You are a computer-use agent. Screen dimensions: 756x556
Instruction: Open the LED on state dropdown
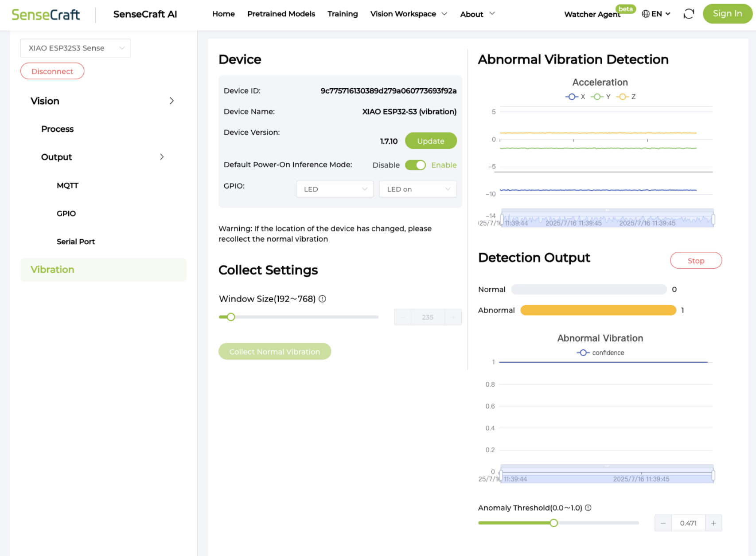(x=418, y=189)
